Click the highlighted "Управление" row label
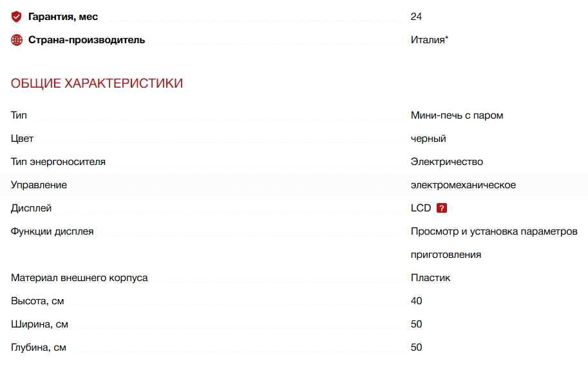 (x=39, y=185)
